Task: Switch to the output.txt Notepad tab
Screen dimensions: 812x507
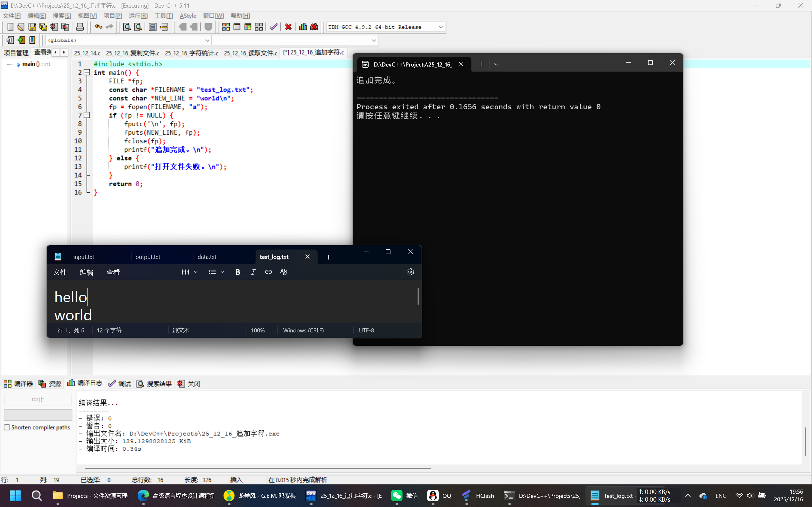Action: pyautogui.click(x=147, y=257)
